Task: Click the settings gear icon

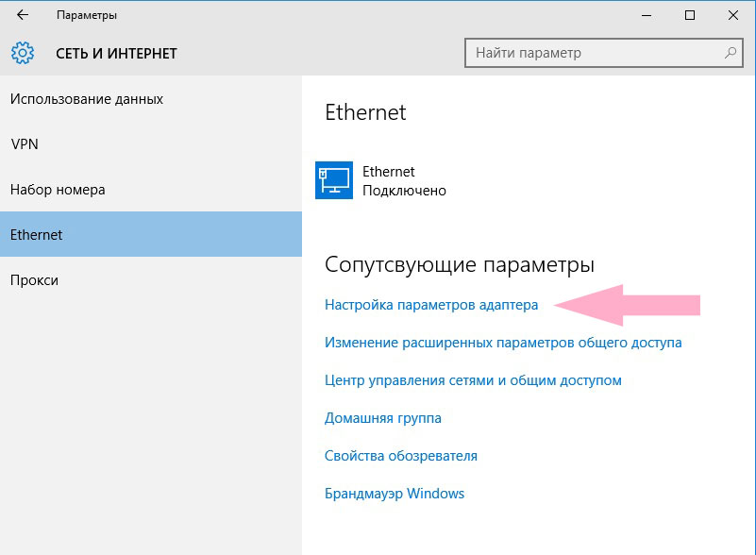Action: point(23,53)
